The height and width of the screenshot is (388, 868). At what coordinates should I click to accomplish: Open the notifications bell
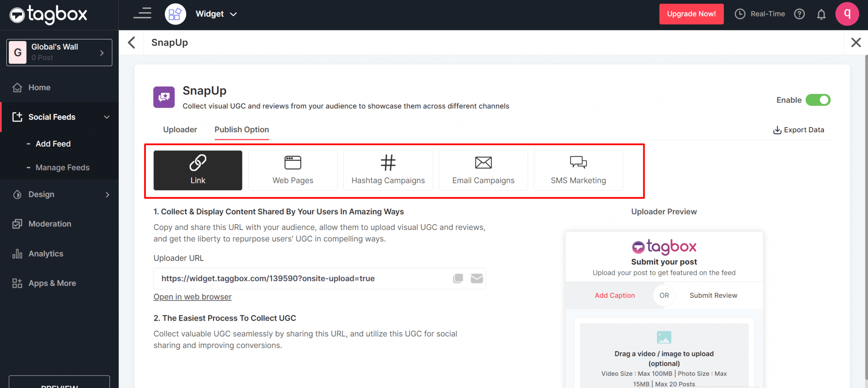(x=821, y=14)
